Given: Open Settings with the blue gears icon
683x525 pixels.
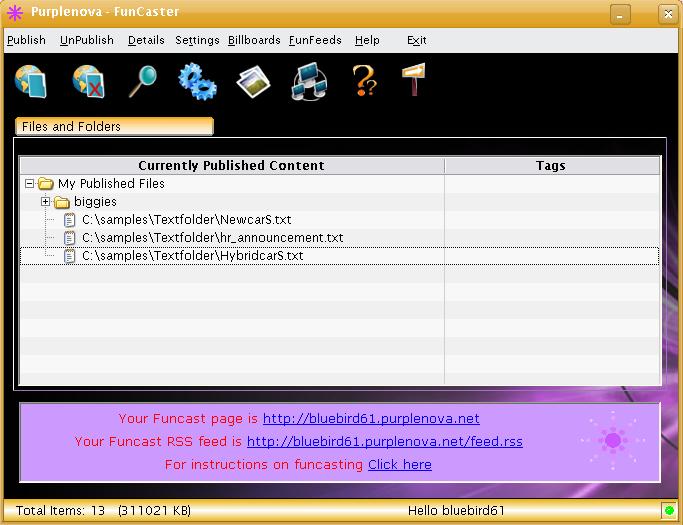Looking at the screenshot, I should (197, 81).
